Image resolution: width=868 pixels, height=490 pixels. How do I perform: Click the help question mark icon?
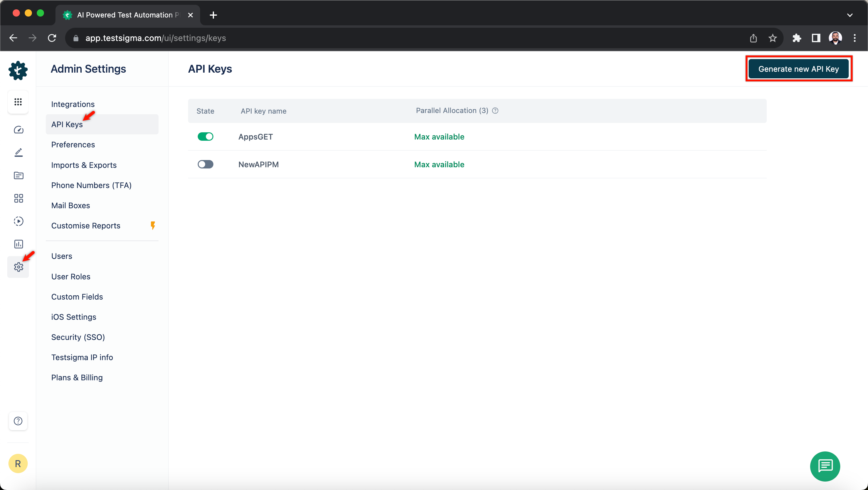pos(18,421)
